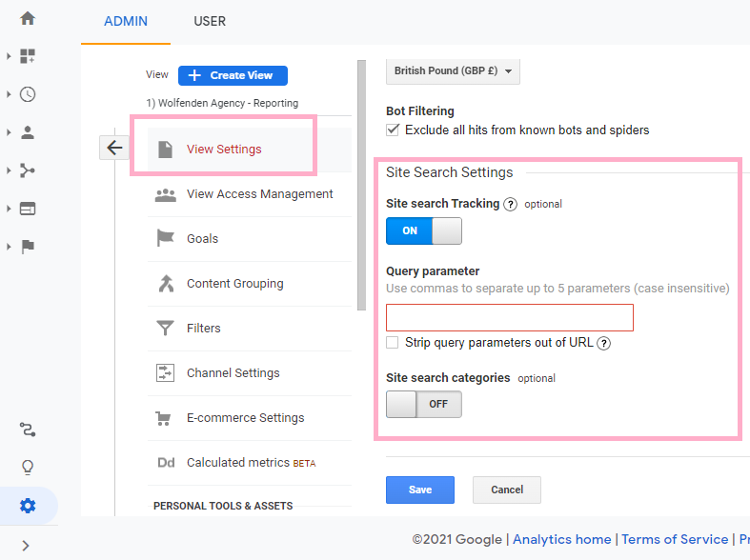This screenshot has width=750, height=560.
Task: Click in the Query parameter input field
Action: [x=510, y=317]
